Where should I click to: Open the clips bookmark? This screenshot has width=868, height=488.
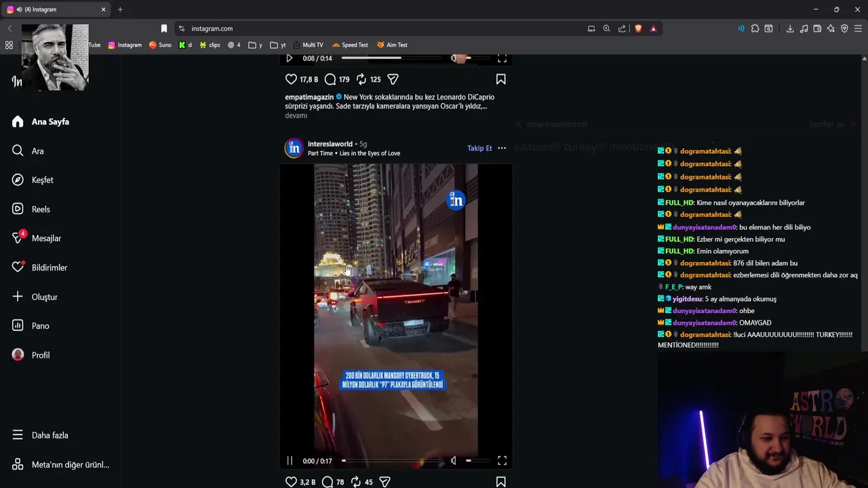click(210, 45)
